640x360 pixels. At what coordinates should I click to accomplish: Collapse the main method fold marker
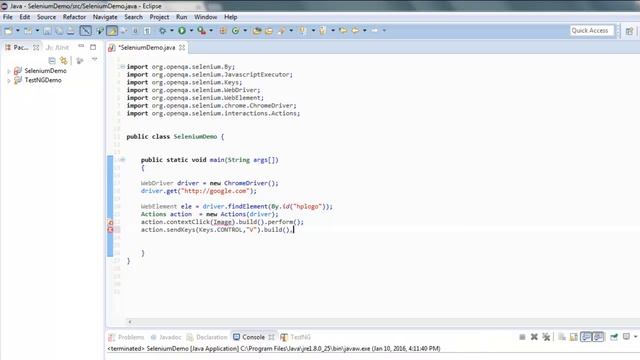(122, 160)
